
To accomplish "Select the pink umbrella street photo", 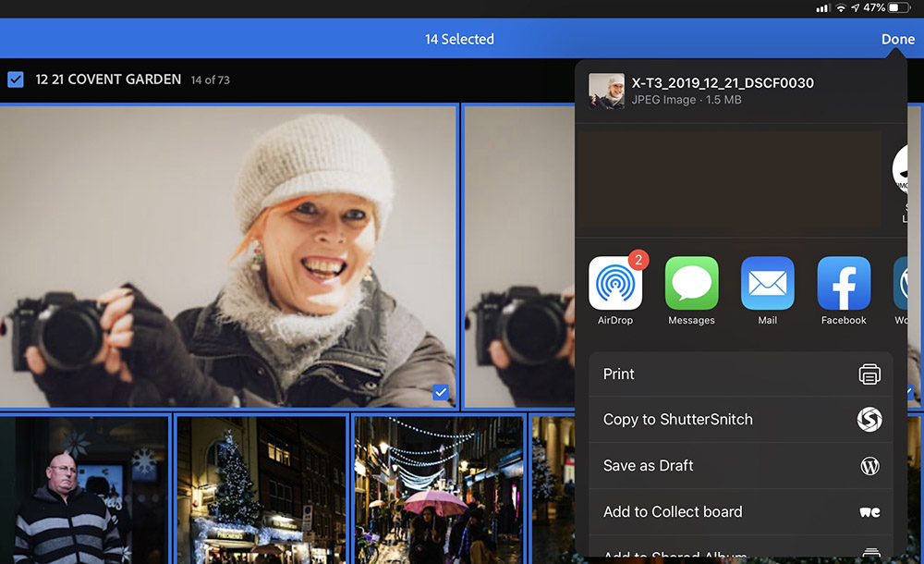I will click(x=439, y=490).
